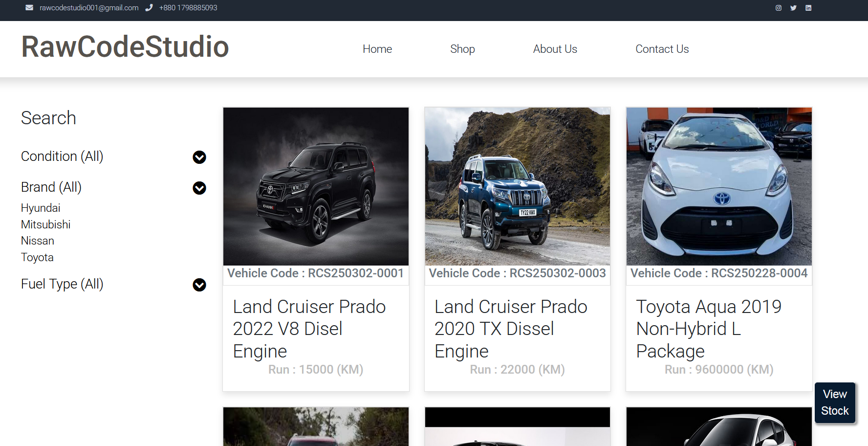Filter by Nissan brand
The height and width of the screenshot is (446, 868).
(x=38, y=241)
